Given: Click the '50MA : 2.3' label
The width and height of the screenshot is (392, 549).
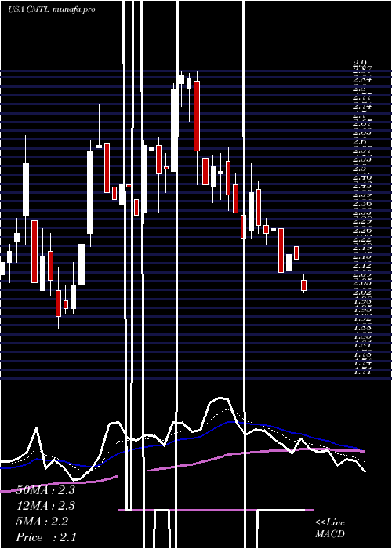Looking at the screenshot, I should point(45,490).
